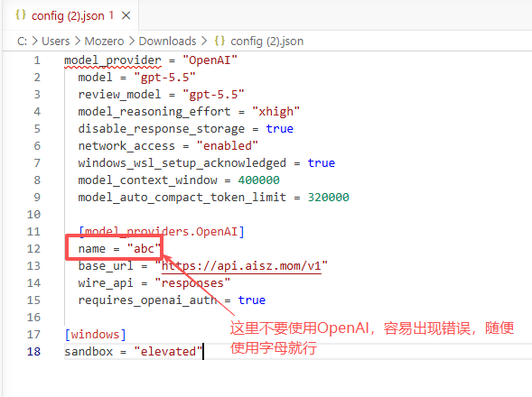532x397 pixels.
Task: Click line number 16 in the gutter
Action: coord(33,318)
